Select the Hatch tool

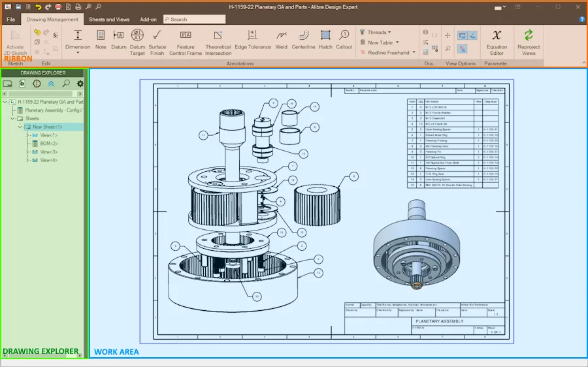tap(325, 39)
